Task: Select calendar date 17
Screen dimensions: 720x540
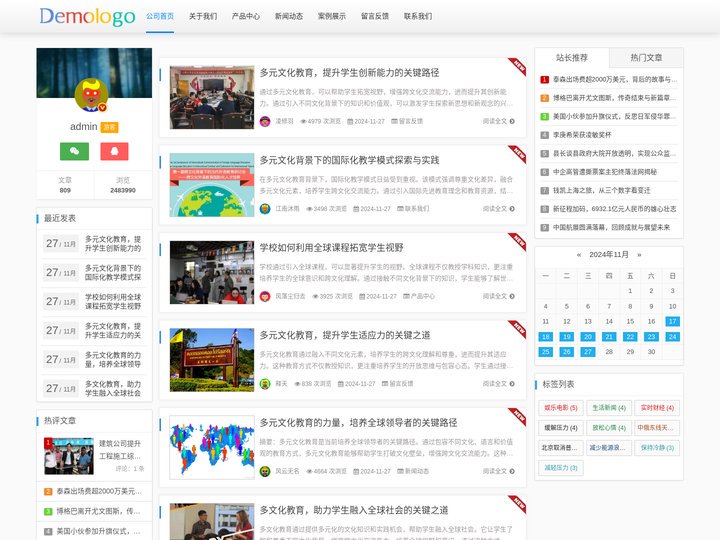Action: tap(672, 321)
